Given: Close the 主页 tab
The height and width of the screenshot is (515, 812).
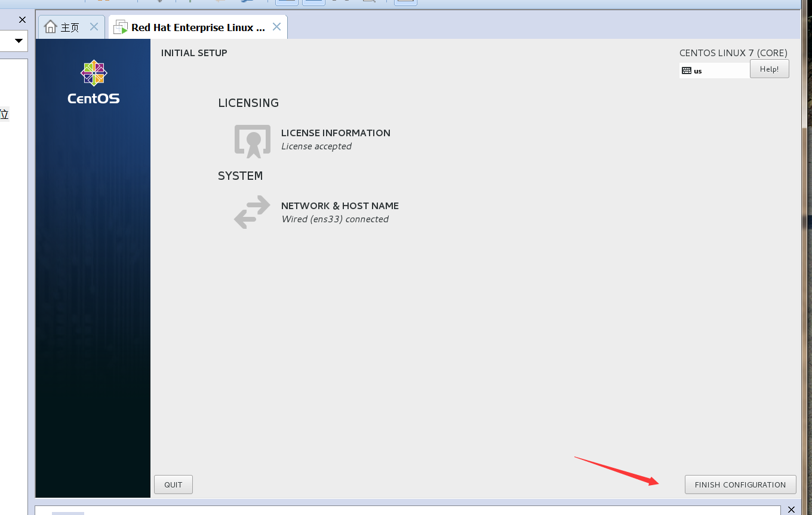Looking at the screenshot, I should 94,27.
